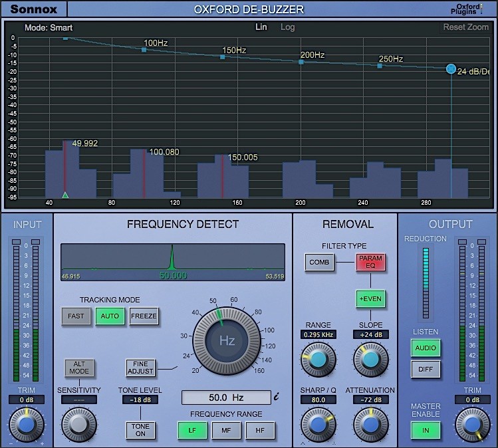Toggle the +EVEN harmonics button

370,298
